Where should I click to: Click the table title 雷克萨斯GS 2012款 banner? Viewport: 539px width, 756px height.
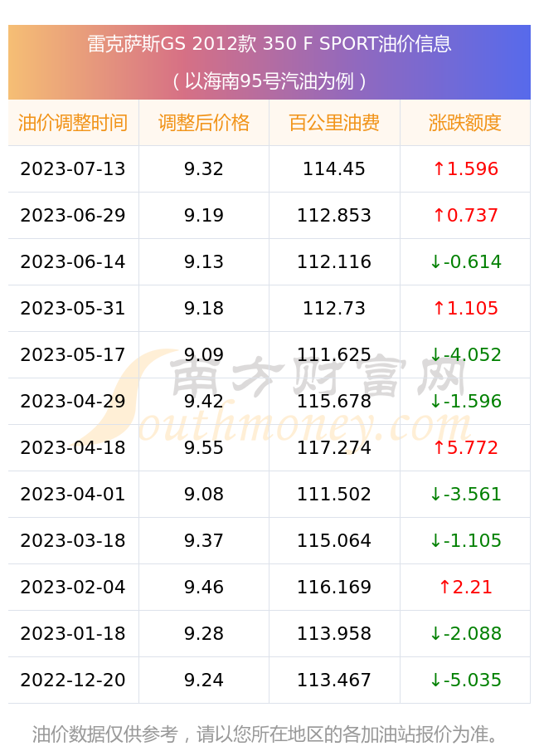[x=269, y=44]
